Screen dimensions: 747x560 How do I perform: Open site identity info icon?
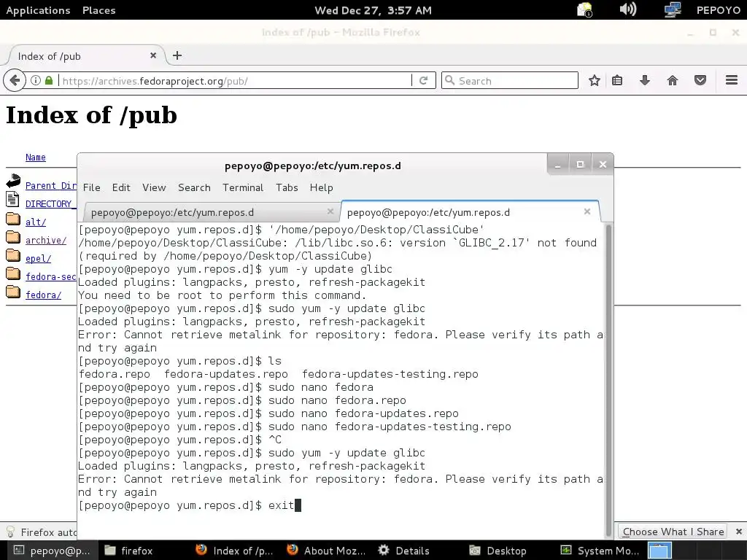pyautogui.click(x=36, y=80)
